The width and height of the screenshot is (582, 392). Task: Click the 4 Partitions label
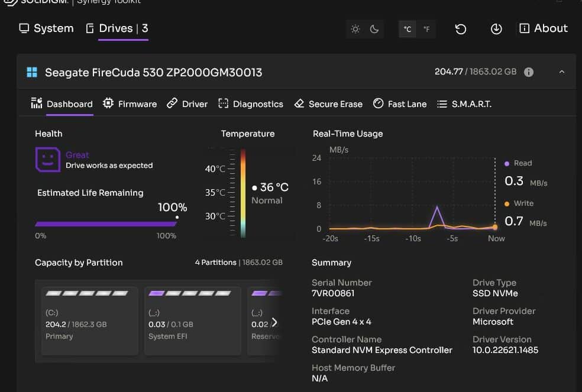coord(216,263)
